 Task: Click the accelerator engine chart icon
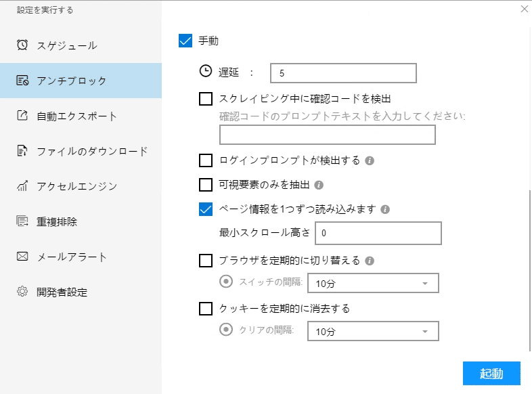coord(22,186)
